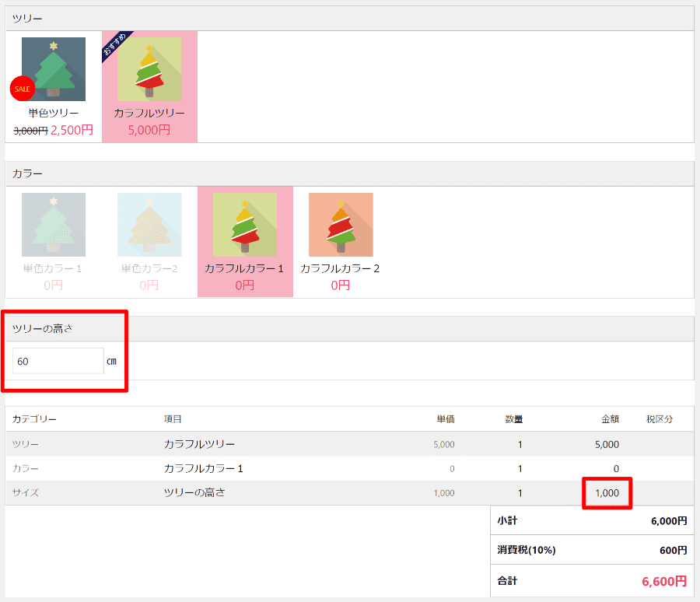Click the カラー section header
The image size is (700, 602).
click(x=349, y=173)
